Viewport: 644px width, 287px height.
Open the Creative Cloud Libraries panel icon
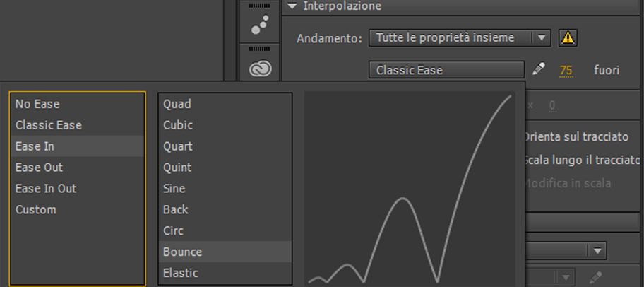261,69
